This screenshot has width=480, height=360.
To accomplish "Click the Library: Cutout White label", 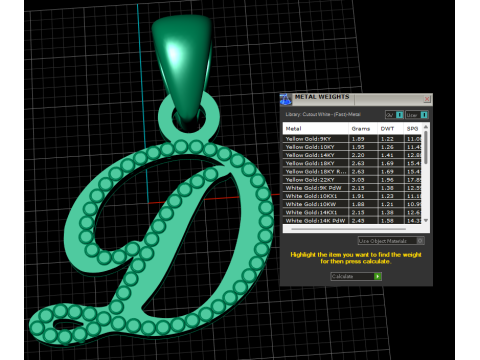I will [323, 114].
